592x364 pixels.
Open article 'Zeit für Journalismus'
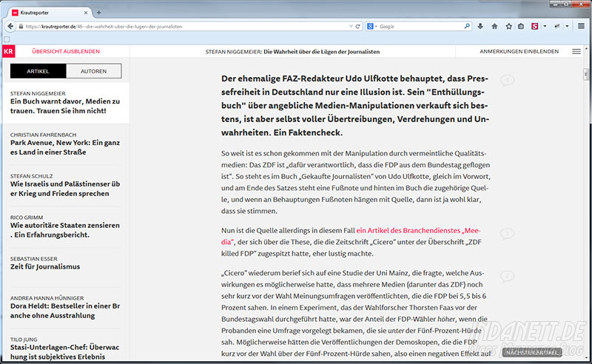(x=45, y=266)
